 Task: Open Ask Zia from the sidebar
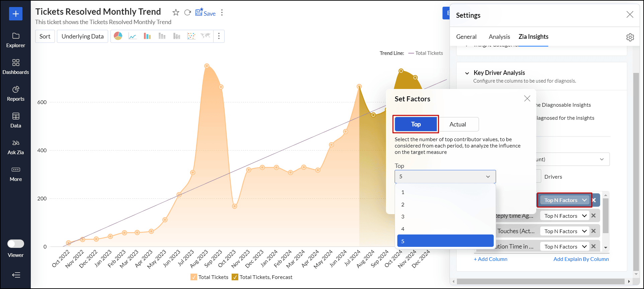16,147
